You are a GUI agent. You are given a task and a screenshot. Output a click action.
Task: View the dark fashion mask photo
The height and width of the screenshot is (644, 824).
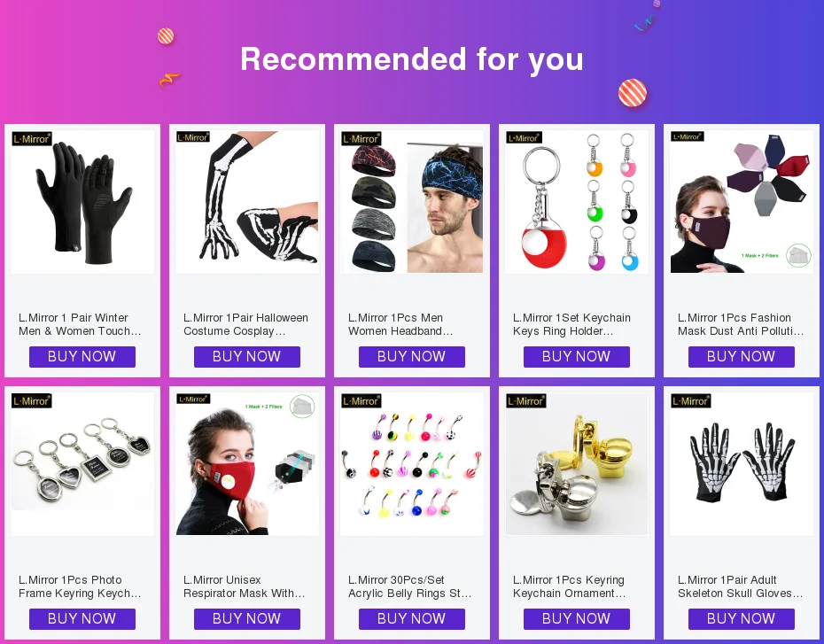pos(742,202)
